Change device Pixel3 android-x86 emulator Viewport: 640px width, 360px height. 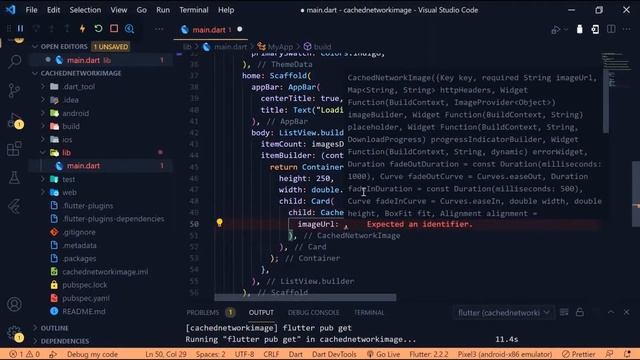(x=504, y=354)
